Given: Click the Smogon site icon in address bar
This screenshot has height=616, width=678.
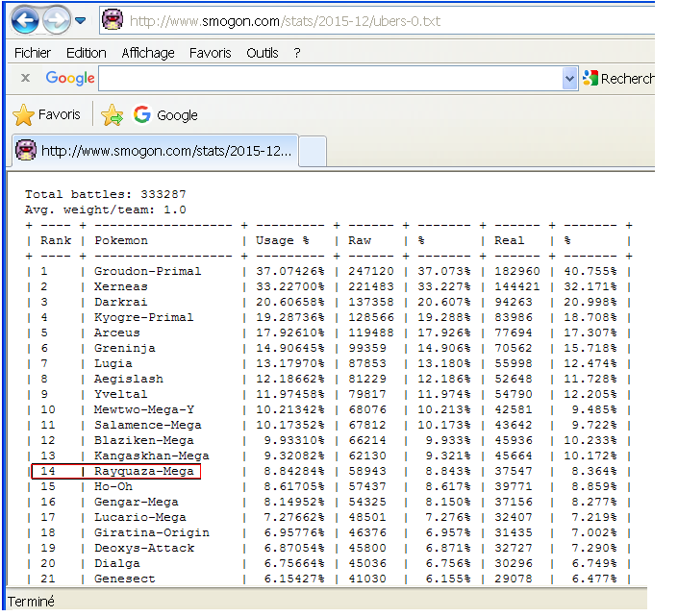Looking at the screenshot, I should pyautogui.click(x=113, y=19).
